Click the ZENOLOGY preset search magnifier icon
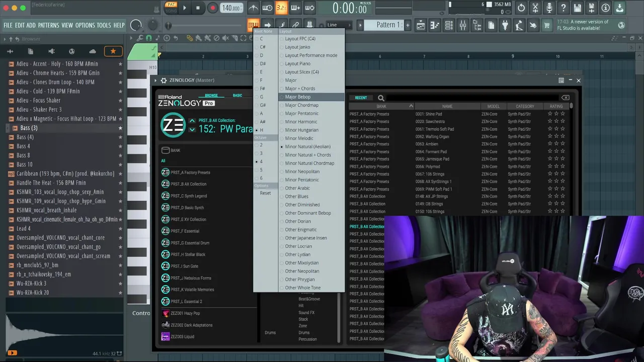Screen dimensions: 644x362 click(381, 98)
